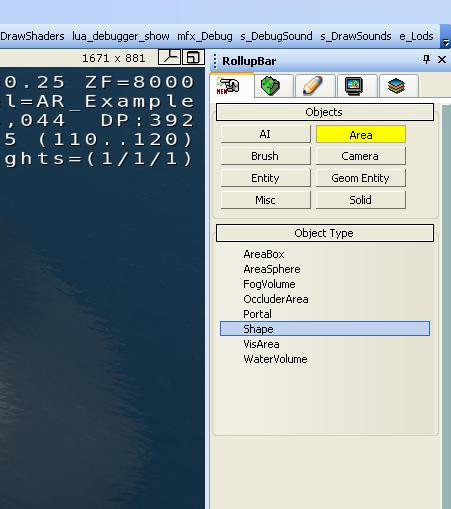Toggle the s_DebugSound console variable
Viewport: 451px width, 509px height.
[x=276, y=36]
